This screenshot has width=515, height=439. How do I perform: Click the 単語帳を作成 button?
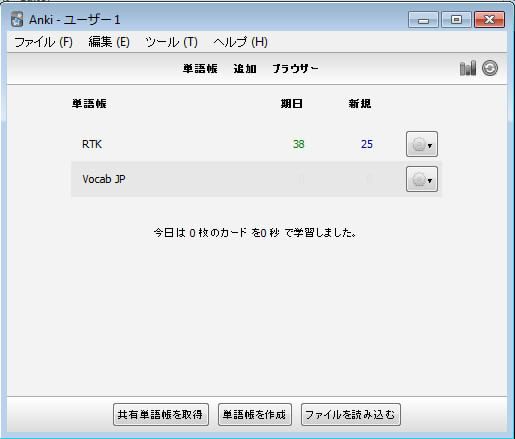coord(255,414)
